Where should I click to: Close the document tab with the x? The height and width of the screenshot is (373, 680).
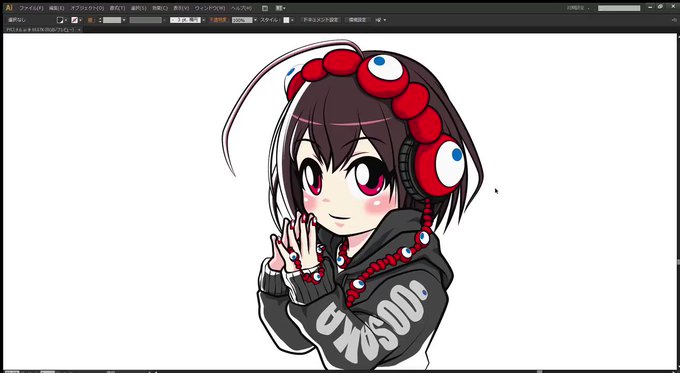click(79, 29)
